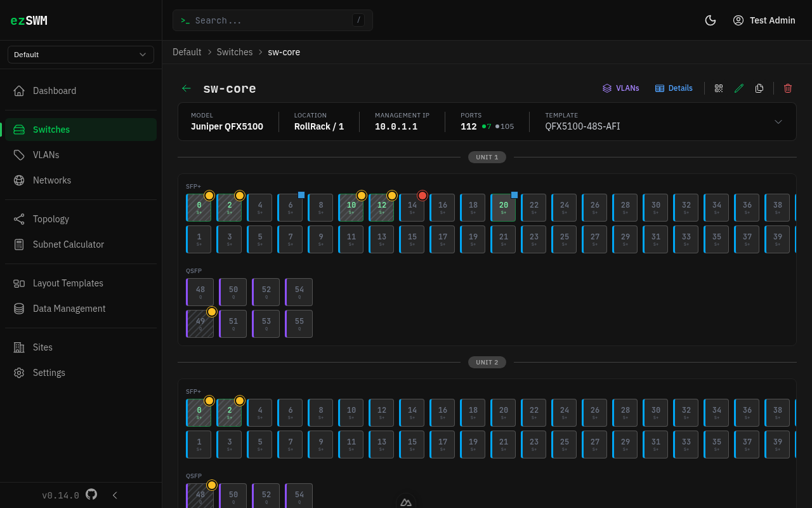Click the RollRack / 1 location text
This screenshot has height=508, width=812.
[x=319, y=126]
